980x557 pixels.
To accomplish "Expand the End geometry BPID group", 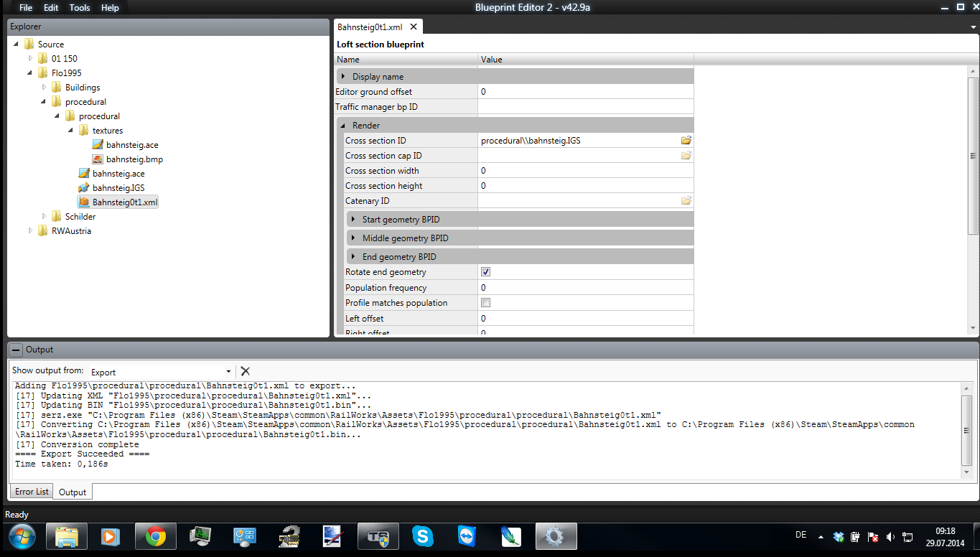I will (353, 256).
